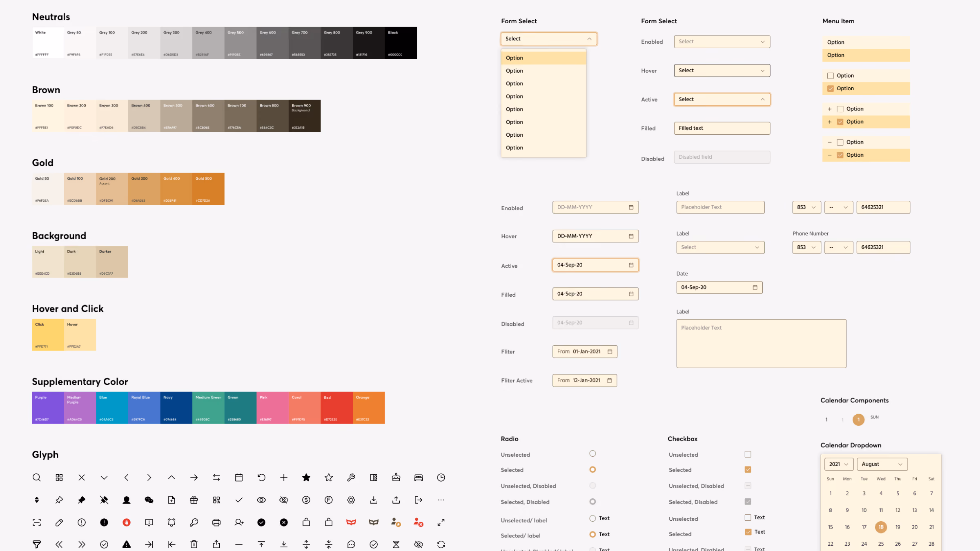This screenshot has width=980, height=551.
Task: Click the trash bin glyph
Action: click(x=194, y=544)
